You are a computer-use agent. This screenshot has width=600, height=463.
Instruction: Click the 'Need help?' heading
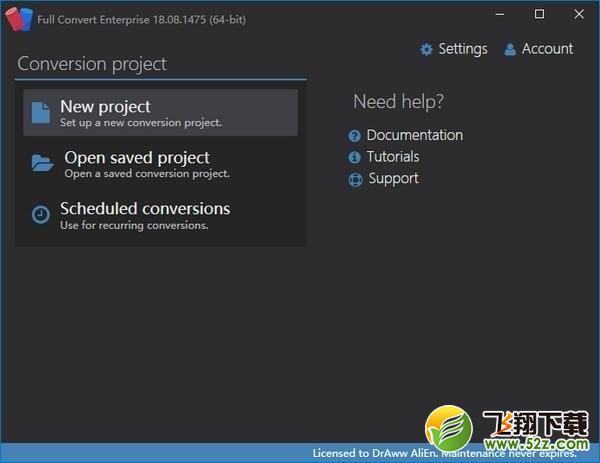[398, 102]
